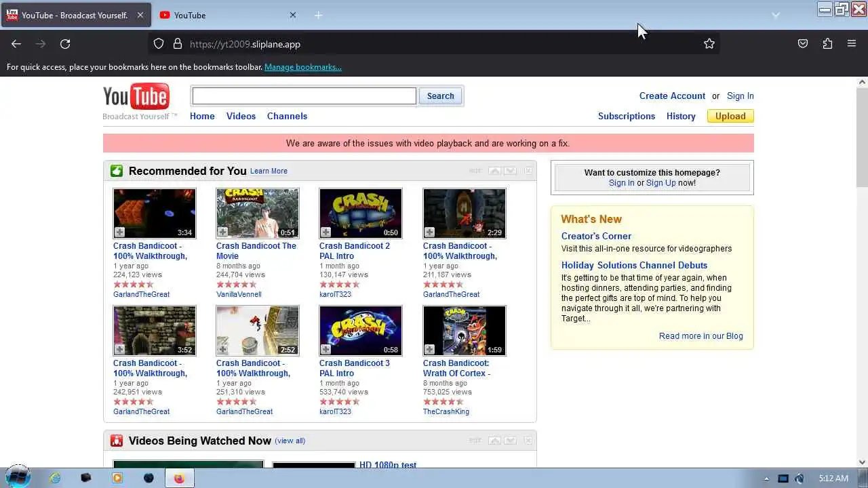Click the Sign Up link in customize box

(x=661, y=183)
